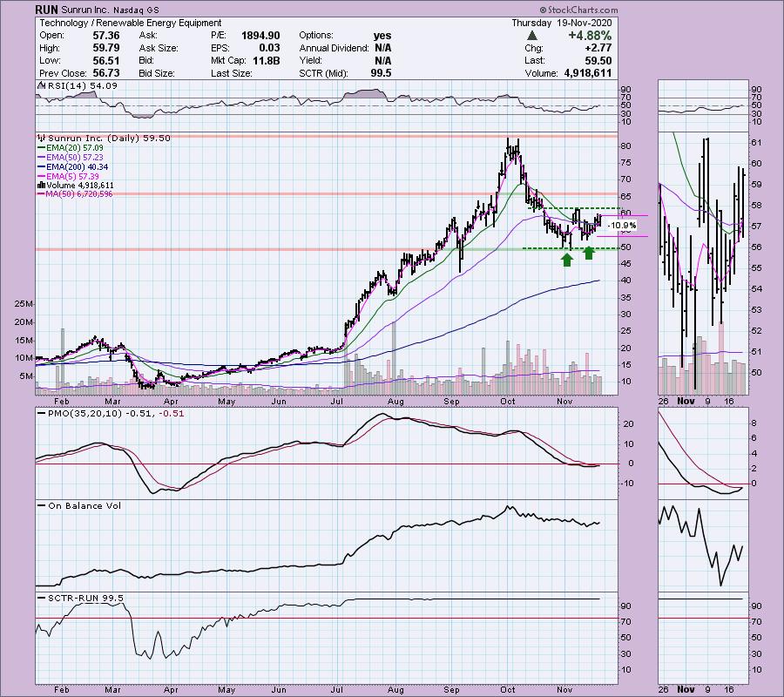Click the SCTR-RUN 99.5 panel label
784x697 pixels.
85,599
